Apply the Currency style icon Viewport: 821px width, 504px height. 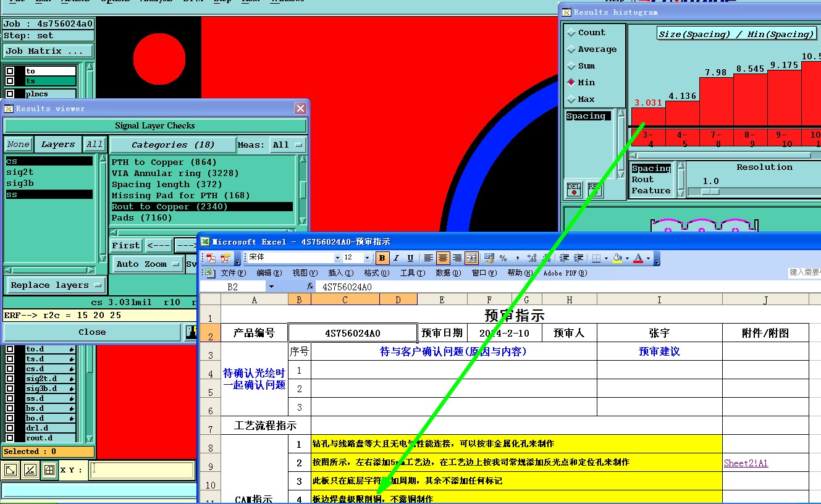pyautogui.click(x=489, y=258)
